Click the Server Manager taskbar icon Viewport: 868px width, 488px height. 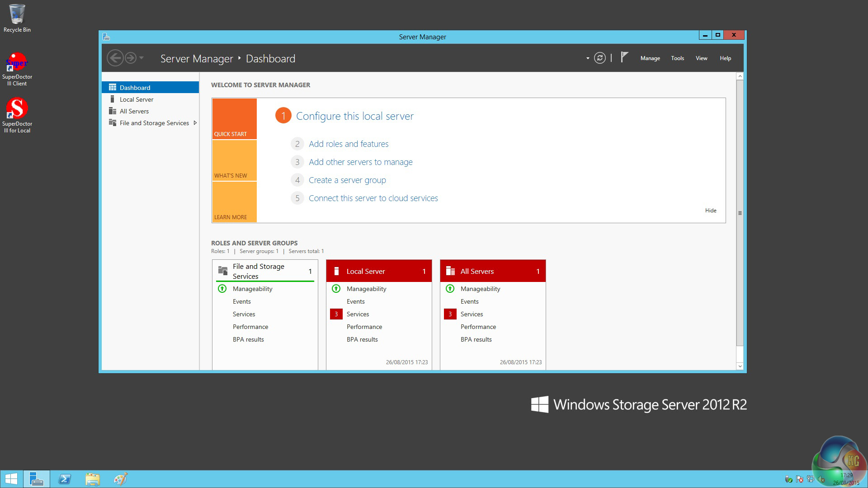tap(36, 479)
